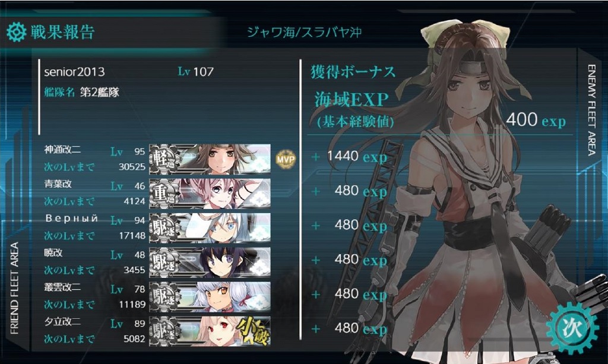608x364 pixels.
Task: Click the 次 gear next button
Action: tap(573, 329)
